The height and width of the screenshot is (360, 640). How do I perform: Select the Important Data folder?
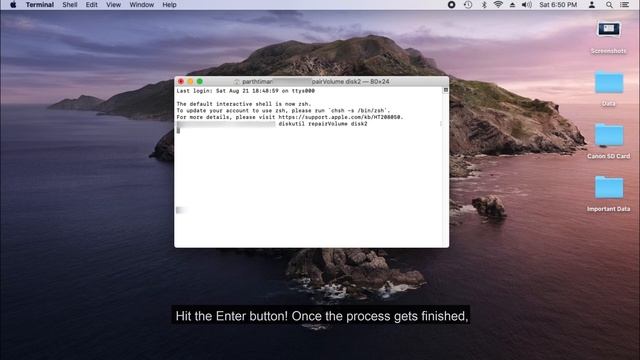coord(609,194)
